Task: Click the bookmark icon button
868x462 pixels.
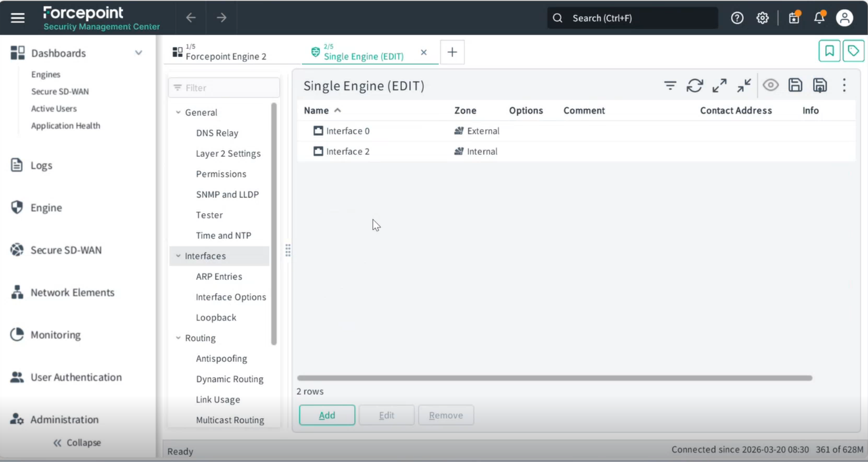Action: point(829,51)
